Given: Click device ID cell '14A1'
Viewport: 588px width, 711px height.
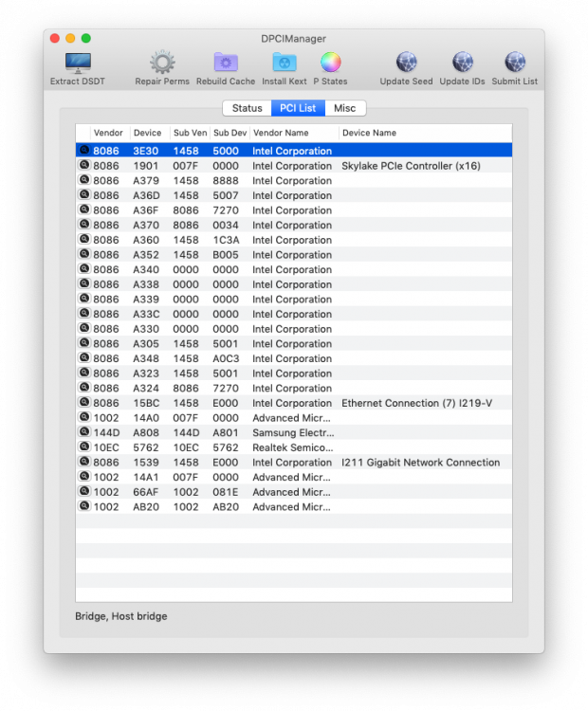Looking at the screenshot, I should point(146,477).
